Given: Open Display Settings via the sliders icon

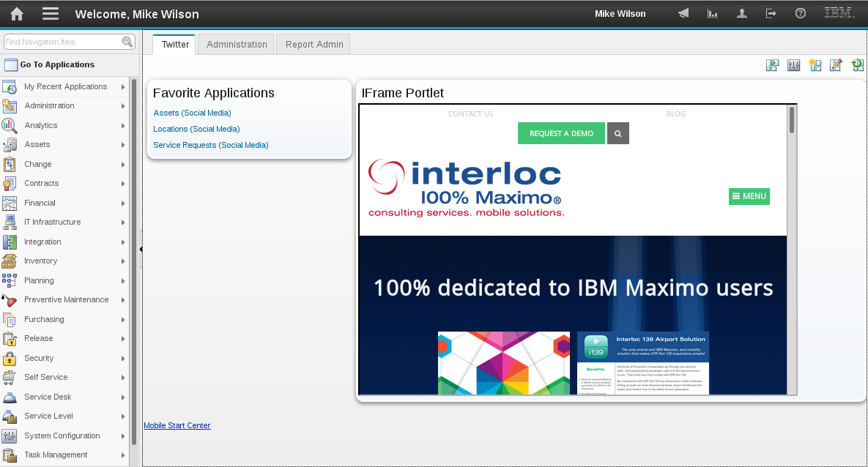Looking at the screenshot, I should click(x=793, y=65).
